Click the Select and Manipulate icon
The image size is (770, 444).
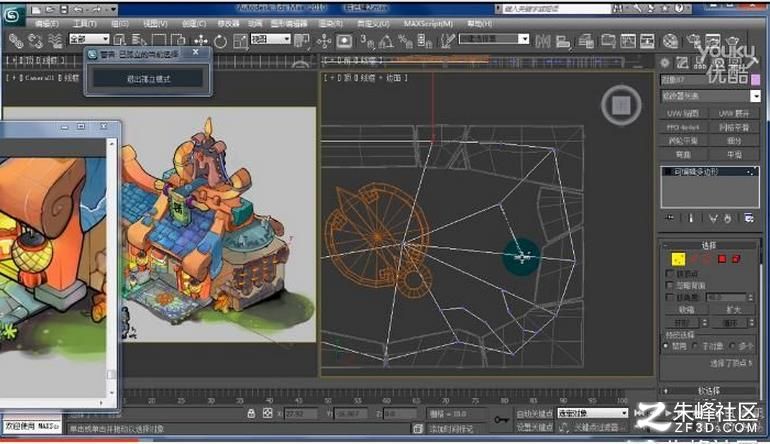pyautogui.click(x=324, y=41)
